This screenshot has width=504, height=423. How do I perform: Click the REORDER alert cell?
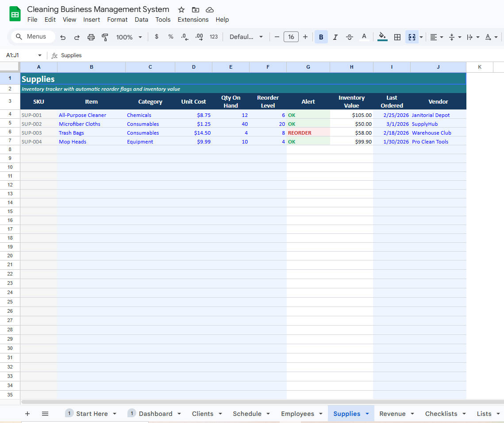(x=308, y=132)
